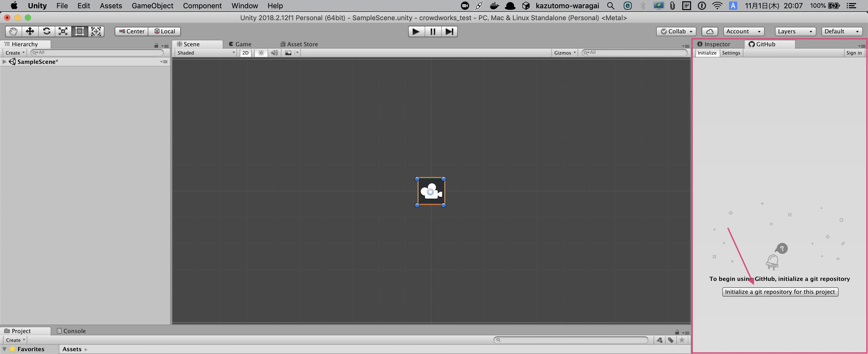Open the Assets menu
This screenshot has width=868, height=354.
[x=111, y=6]
